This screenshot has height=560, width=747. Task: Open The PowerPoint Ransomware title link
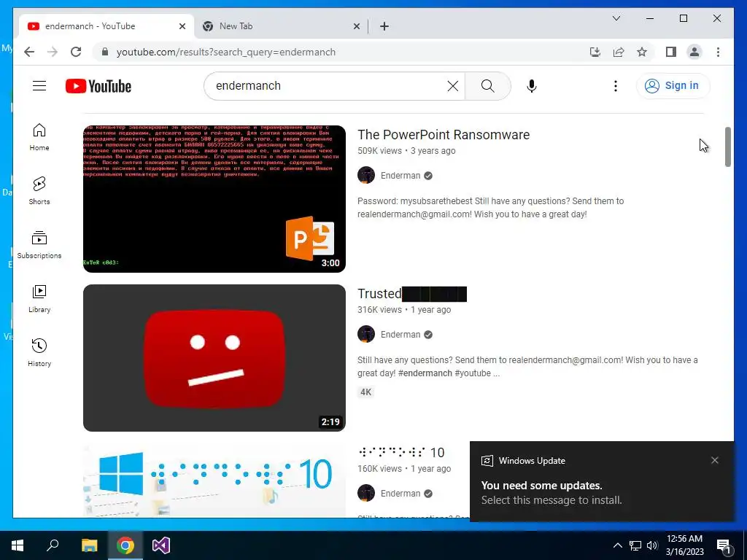(444, 135)
